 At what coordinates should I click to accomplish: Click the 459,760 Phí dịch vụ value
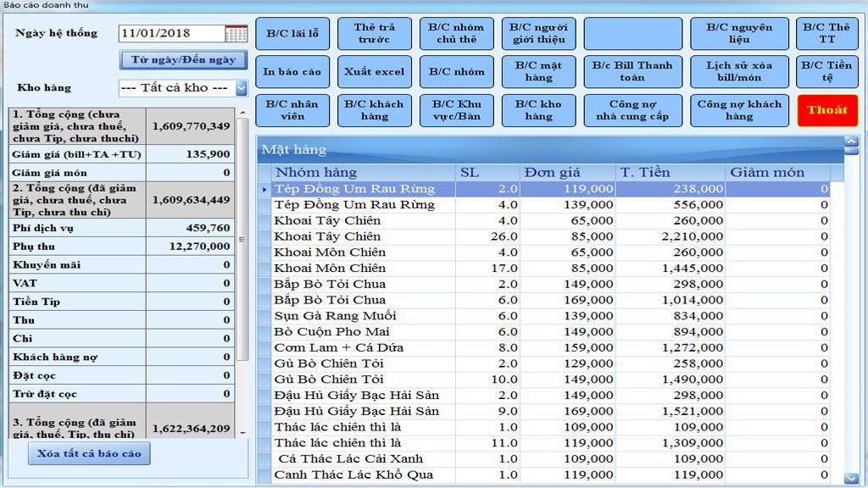[208, 228]
